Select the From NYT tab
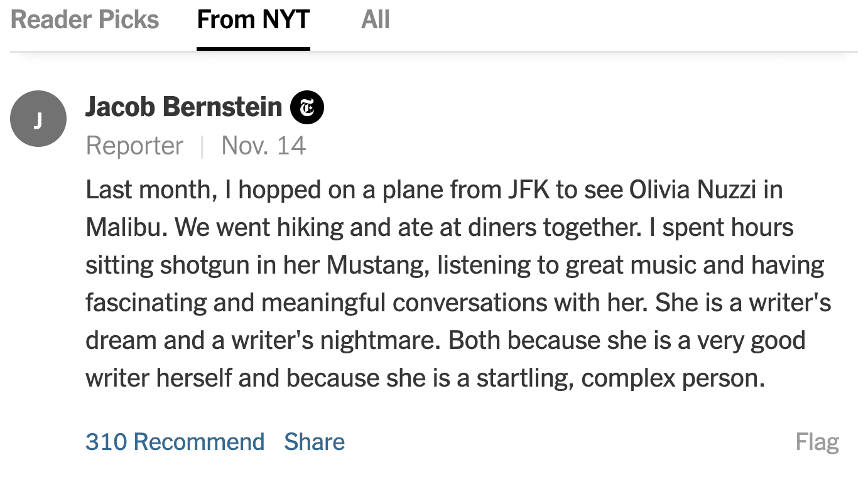Image resolution: width=868 pixels, height=477 pixels. click(253, 20)
